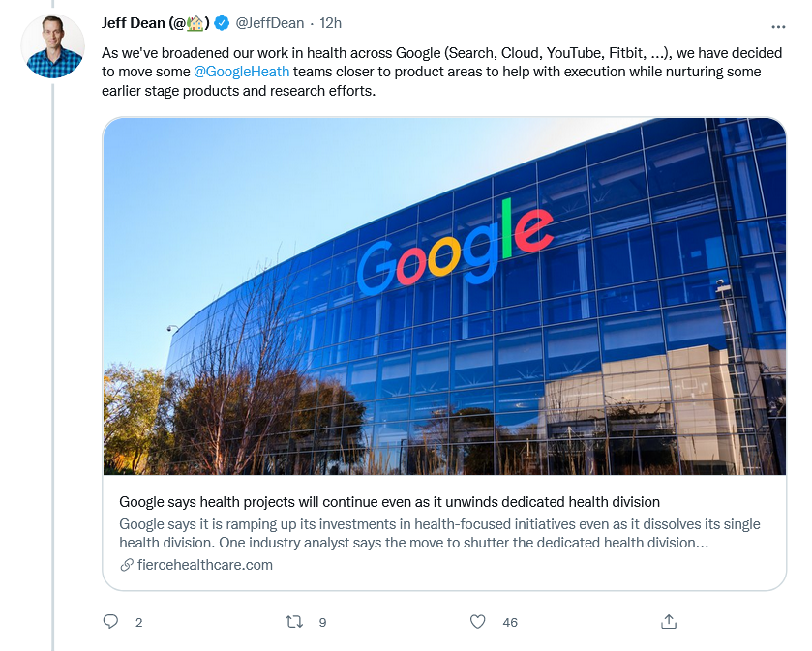Screen dimensions: 812x651
Task: Open the @GoogleHeath mention link
Action: pos(241,72)
